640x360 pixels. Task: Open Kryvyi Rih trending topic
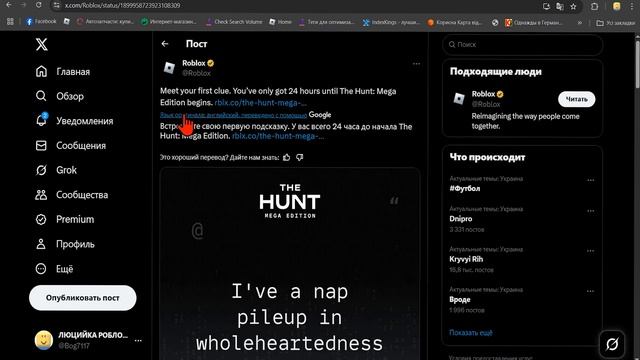tap(466, 259)
